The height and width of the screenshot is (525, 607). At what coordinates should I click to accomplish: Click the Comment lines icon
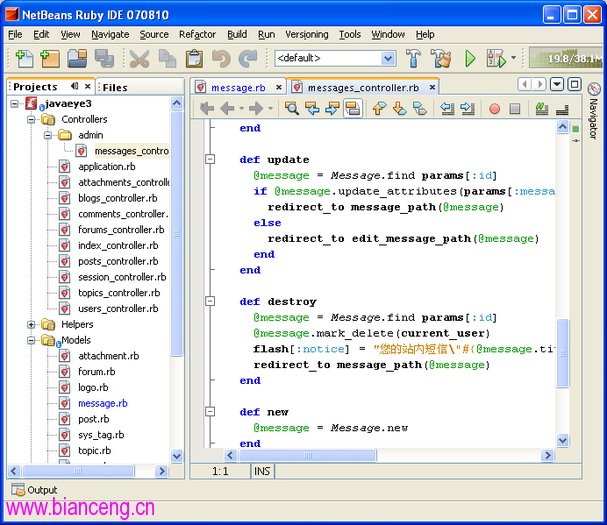click(542, 109)
